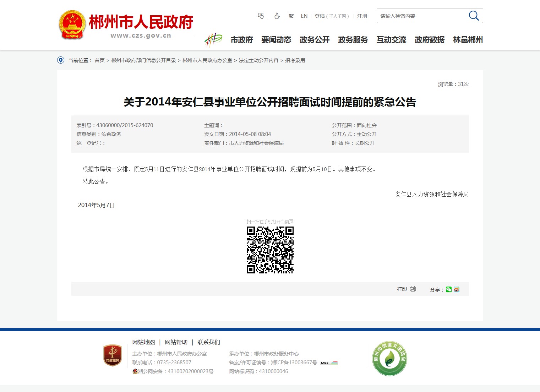Image resolution: width=540 pixels, height=392 pixels.
Task: Share the page via the WeChat icon
Action: 449,289
